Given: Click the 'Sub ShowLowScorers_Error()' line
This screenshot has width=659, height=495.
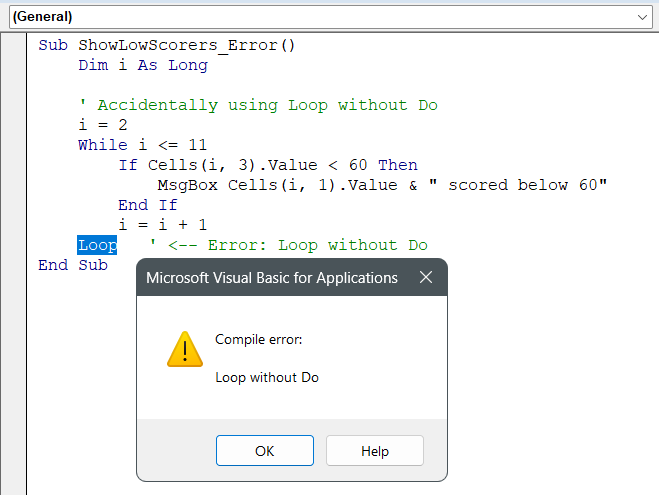Looking at the screenshot, I should tap(167, 45).
